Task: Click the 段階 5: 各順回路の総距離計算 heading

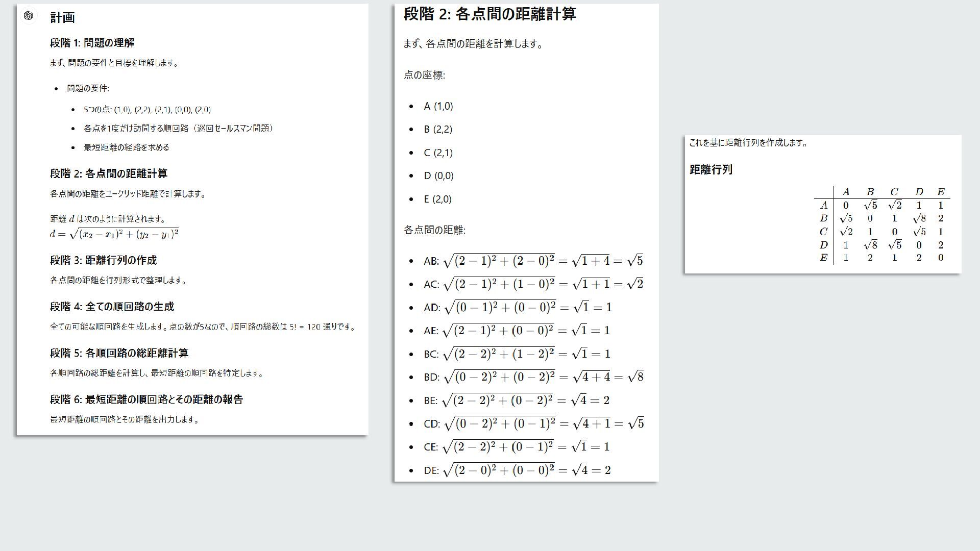Action: 119,353
